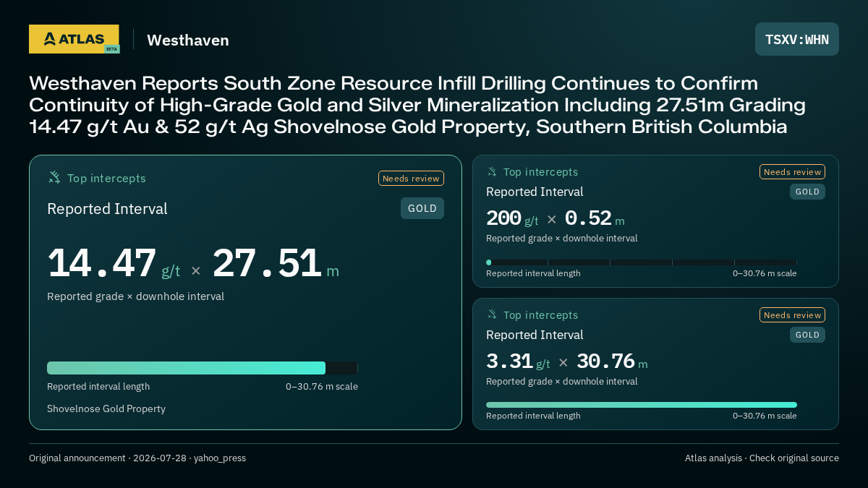Click the Atlas Beta logo
868x488 pixels.
(x=74, y=39)
